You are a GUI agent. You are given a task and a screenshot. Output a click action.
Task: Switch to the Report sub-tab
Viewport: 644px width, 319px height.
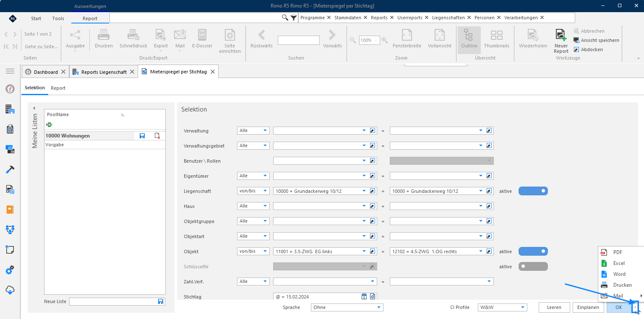point(58,88)
